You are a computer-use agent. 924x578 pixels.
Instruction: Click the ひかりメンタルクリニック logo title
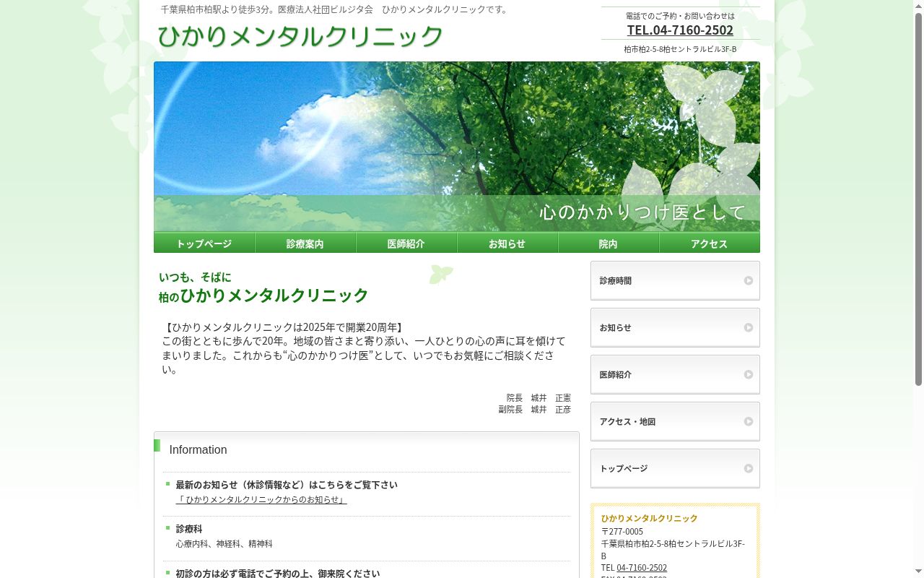coord(300,35)
